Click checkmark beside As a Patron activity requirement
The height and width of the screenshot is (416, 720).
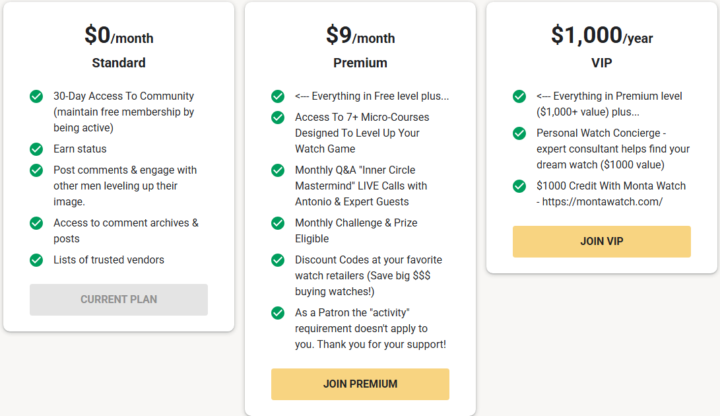click(x=278, y=312)
